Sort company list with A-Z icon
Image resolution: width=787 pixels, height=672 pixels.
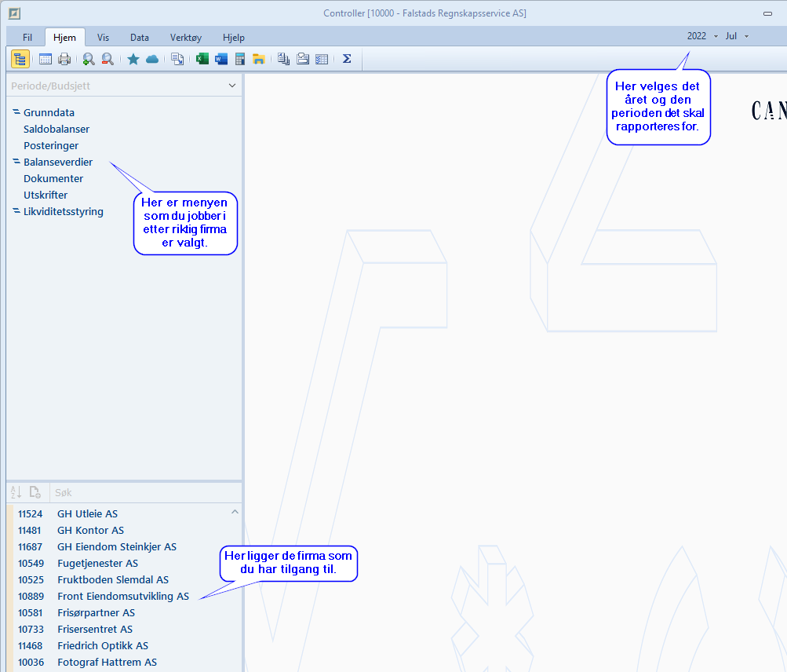[x=16, y=492]
